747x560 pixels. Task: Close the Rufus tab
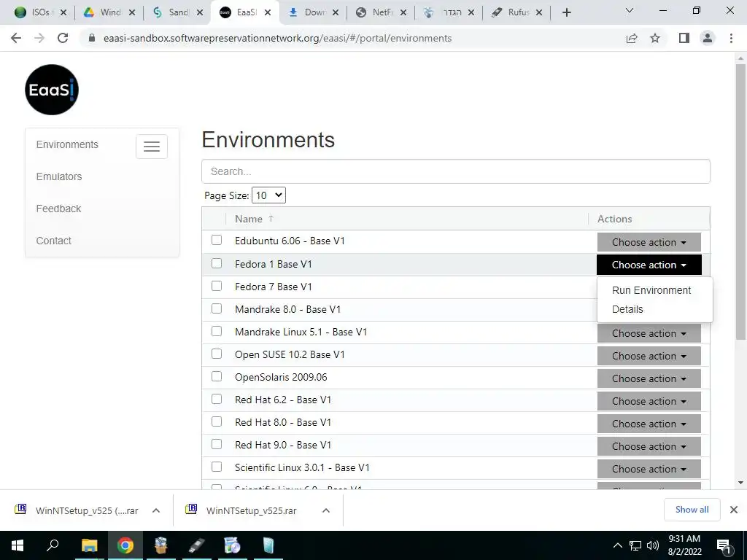[x=539, y=12]
